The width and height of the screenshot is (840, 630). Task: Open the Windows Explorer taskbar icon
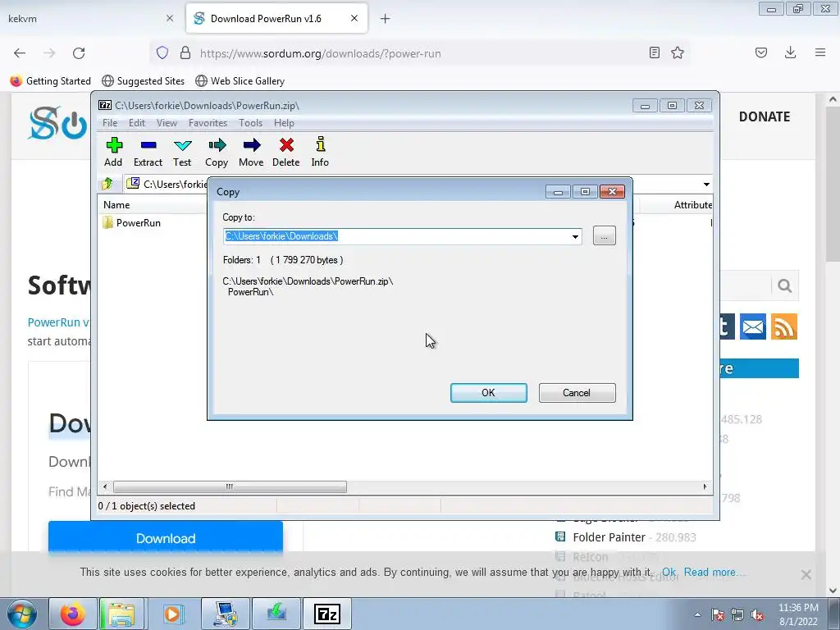(121, 614)
